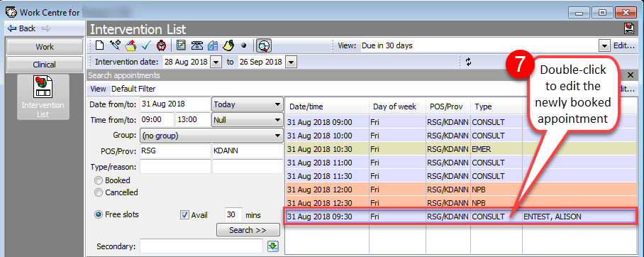This screenshot has height=257, width=644.
Task: Click Edit... next to the View dropdown
Action: [624, 45]
